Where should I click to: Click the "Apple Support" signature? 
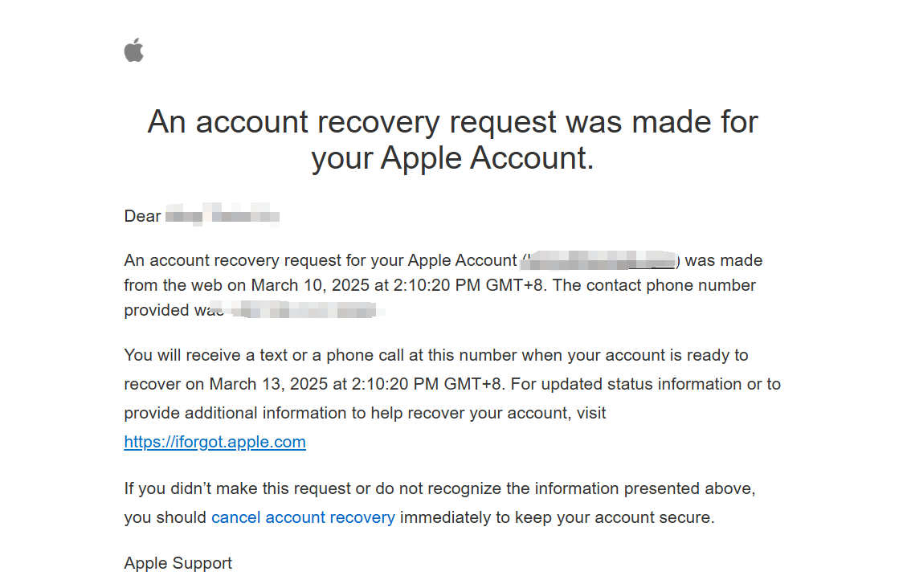coord(178,563)
